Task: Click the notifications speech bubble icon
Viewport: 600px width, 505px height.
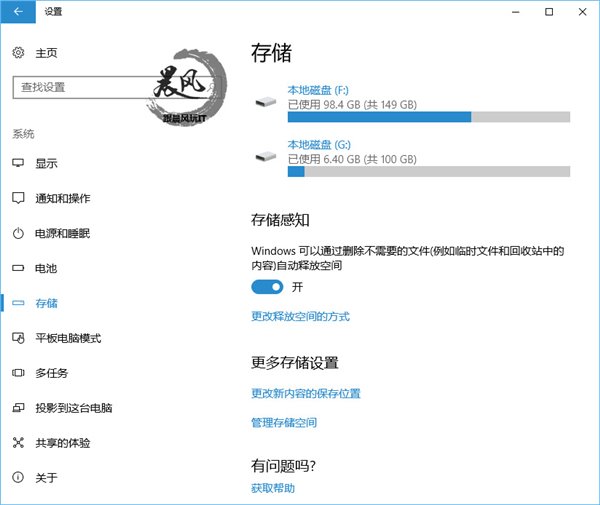Action: click(18, 198)
